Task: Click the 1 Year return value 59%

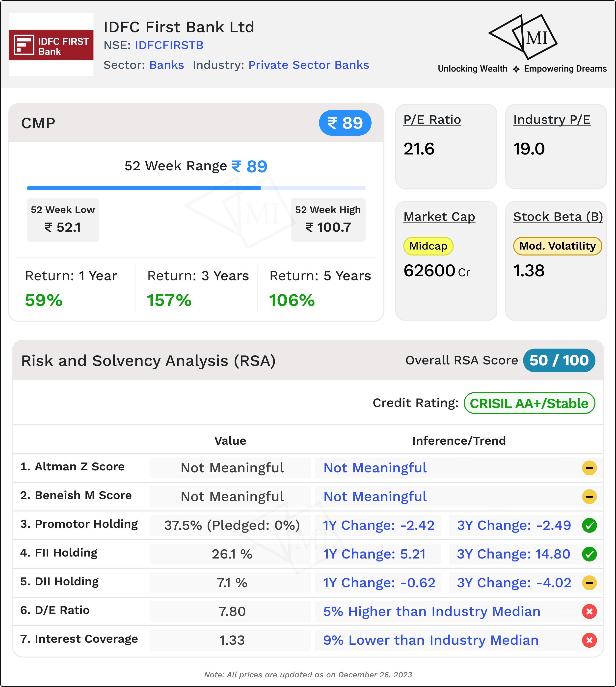Action: [x=44, y=300]
